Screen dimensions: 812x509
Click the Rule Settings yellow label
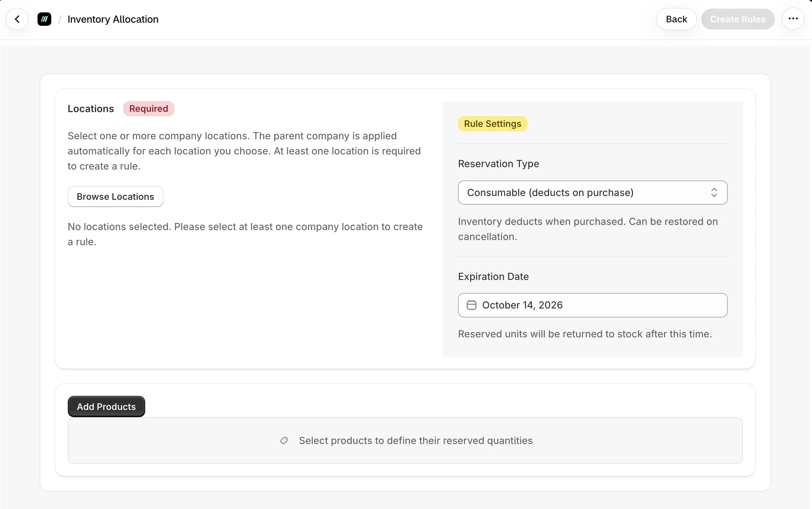492,124
